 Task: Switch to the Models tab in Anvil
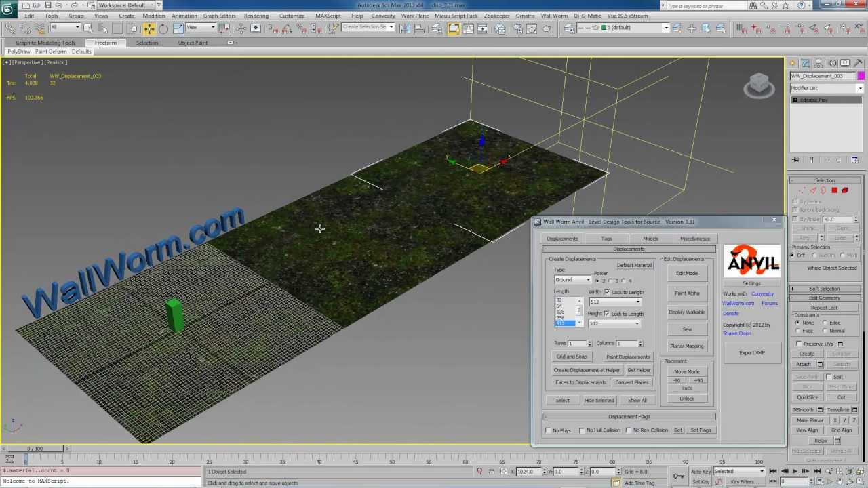click(650, 239)
